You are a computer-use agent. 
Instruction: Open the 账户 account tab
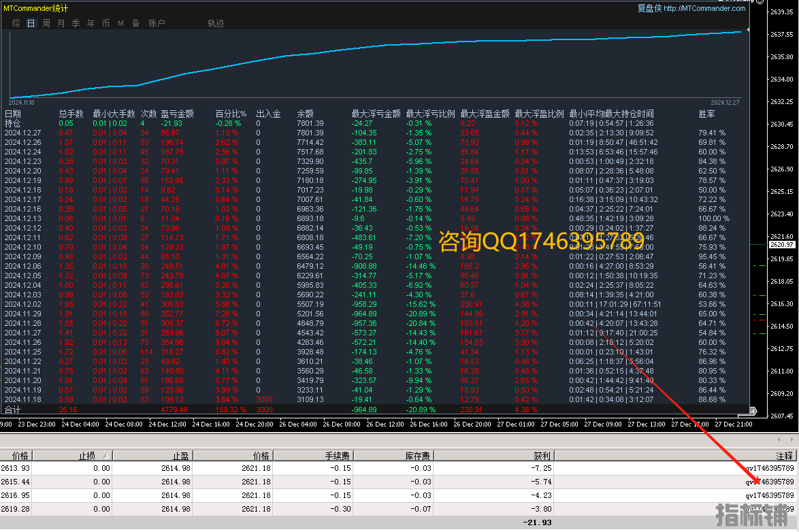(x=157, y=23)
